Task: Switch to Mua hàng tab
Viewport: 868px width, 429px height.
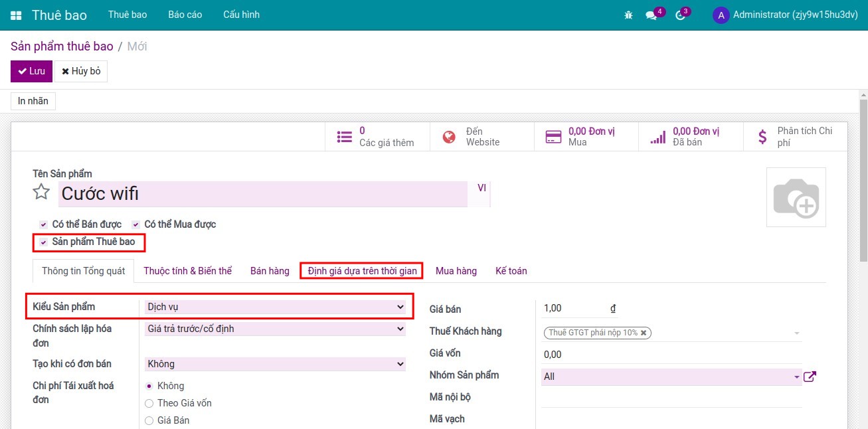Action: click(456, 271)
